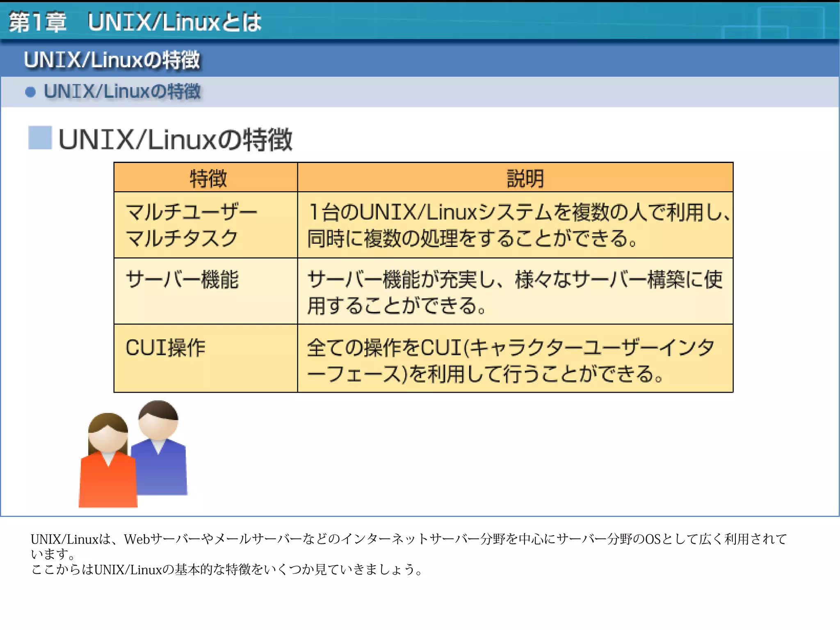This screenshot has height=630, width=840.
Task: Click the note line starting UNIX/Linuxは、Webサーバー
Action: 409,539
